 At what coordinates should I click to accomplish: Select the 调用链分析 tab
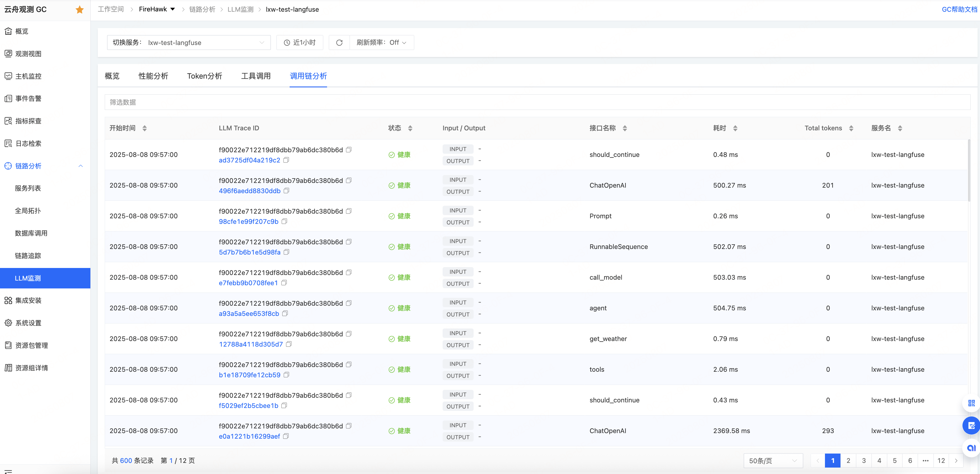pos(308,76)
